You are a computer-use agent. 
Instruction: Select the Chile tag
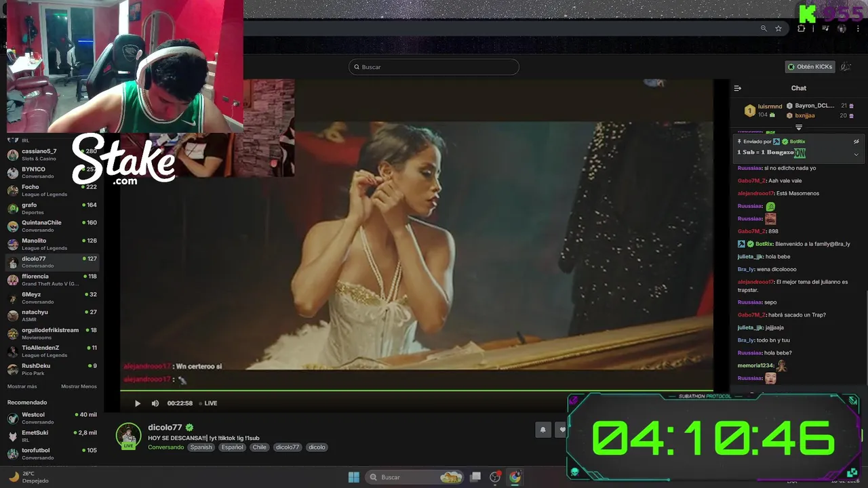click(260, 447)
